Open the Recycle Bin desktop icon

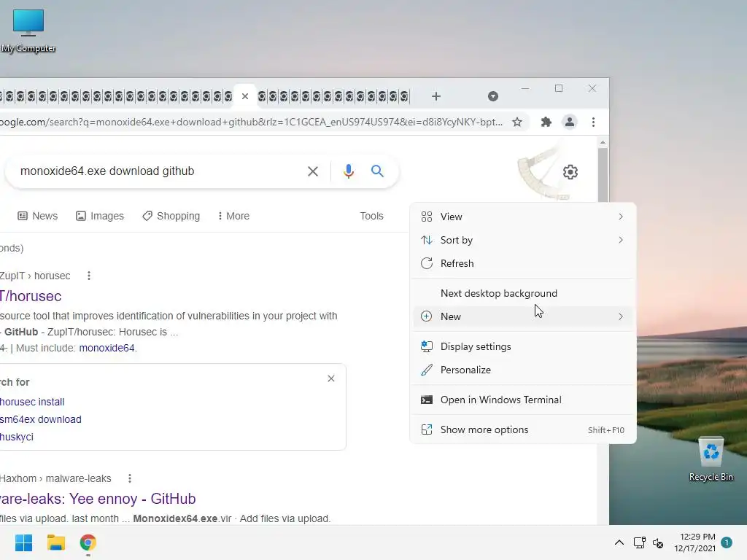[x=711, y=459]
